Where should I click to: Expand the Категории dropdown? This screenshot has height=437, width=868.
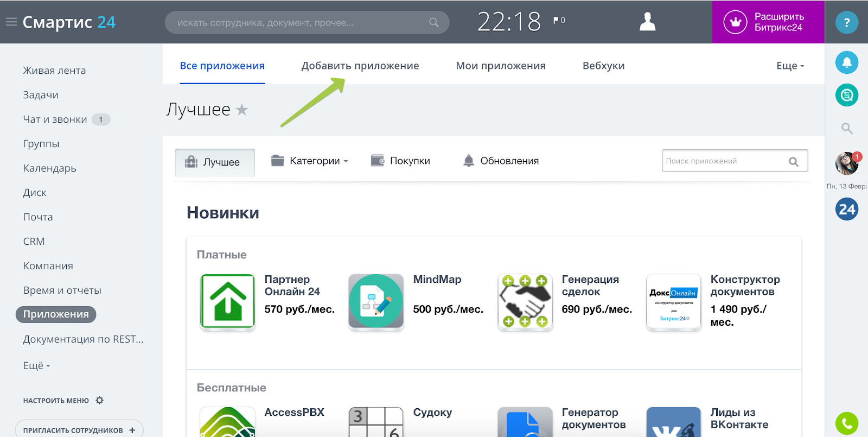click(309, 161)
